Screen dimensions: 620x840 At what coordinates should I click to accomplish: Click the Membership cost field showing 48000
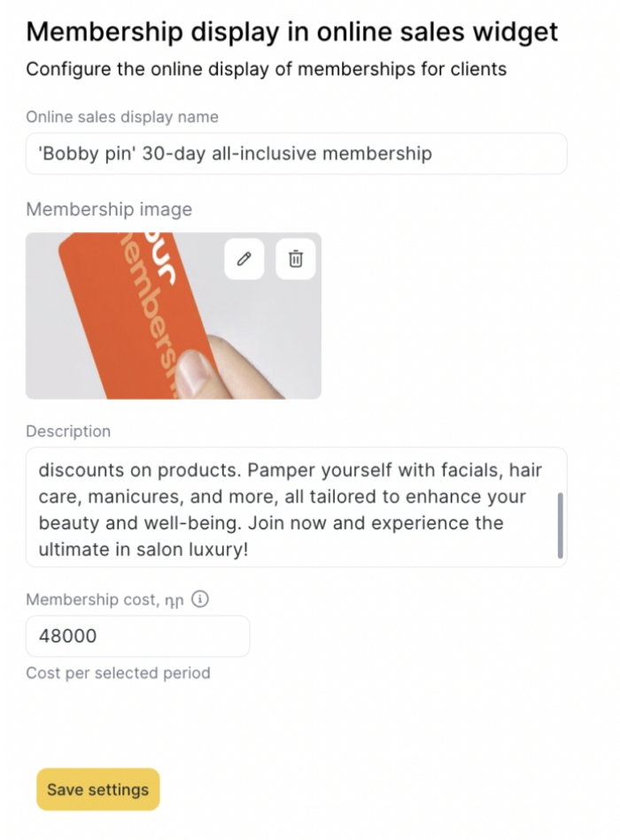pyautogui.click(x=137, y=636)
